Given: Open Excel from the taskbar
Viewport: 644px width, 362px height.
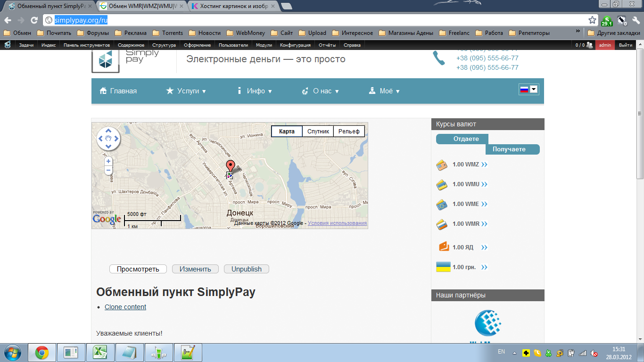Looking at the screenshot, I should (99, 353).
